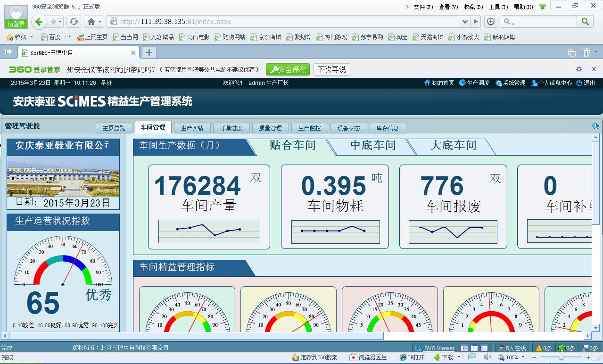Select the third layout toggle icon
This screenshot has height=364, width=603.
pyautogui.click(x=483, y=348)
